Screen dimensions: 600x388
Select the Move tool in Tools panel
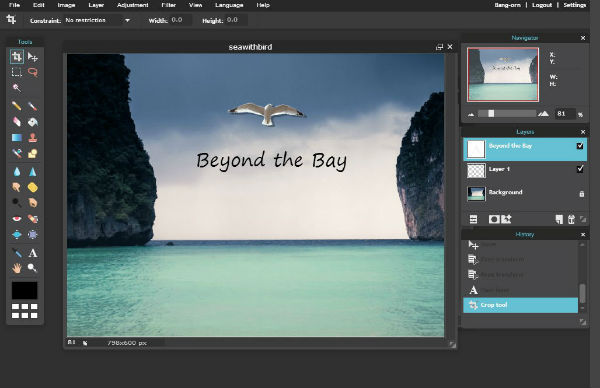coord(33,57)
